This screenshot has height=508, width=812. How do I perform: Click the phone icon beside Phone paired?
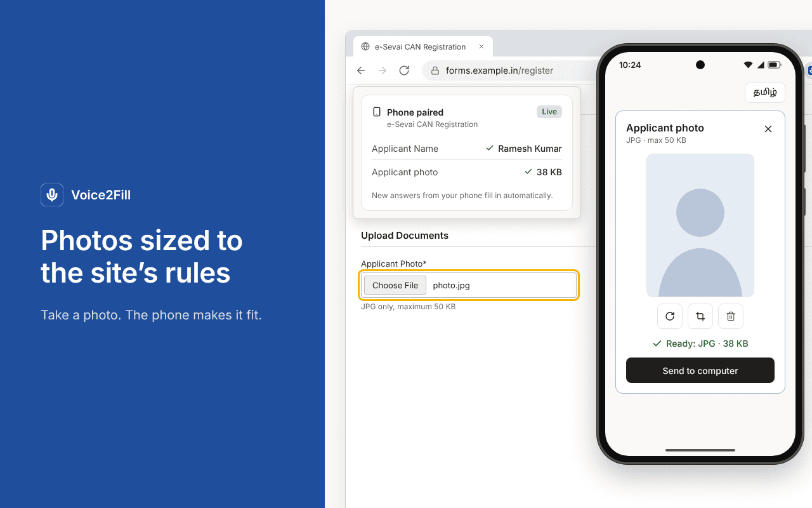click(x=377, y=112)
